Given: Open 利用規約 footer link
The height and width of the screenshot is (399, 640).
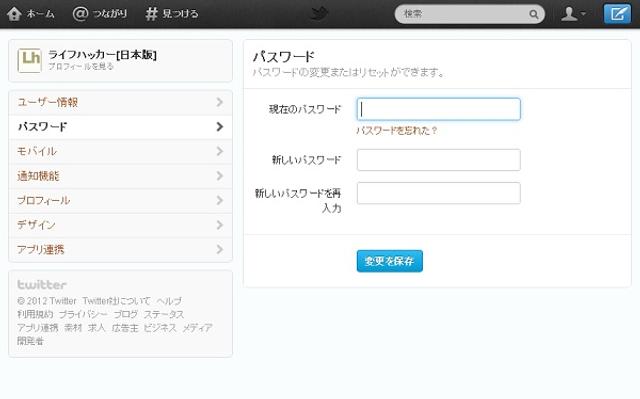Looking at the screenshot, I should point(35,315).
